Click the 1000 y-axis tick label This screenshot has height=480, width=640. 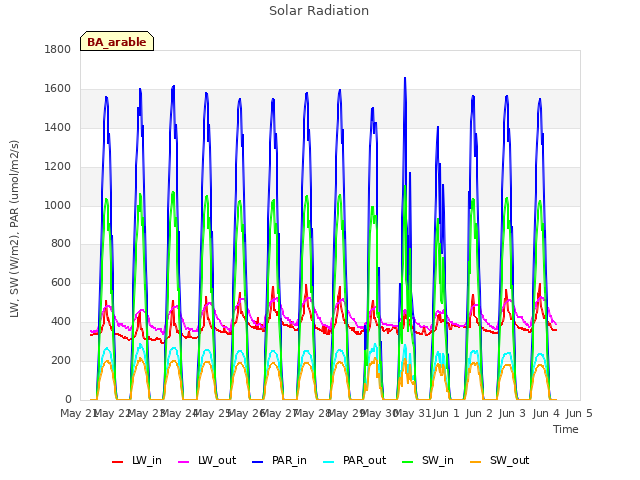point(58,205)
